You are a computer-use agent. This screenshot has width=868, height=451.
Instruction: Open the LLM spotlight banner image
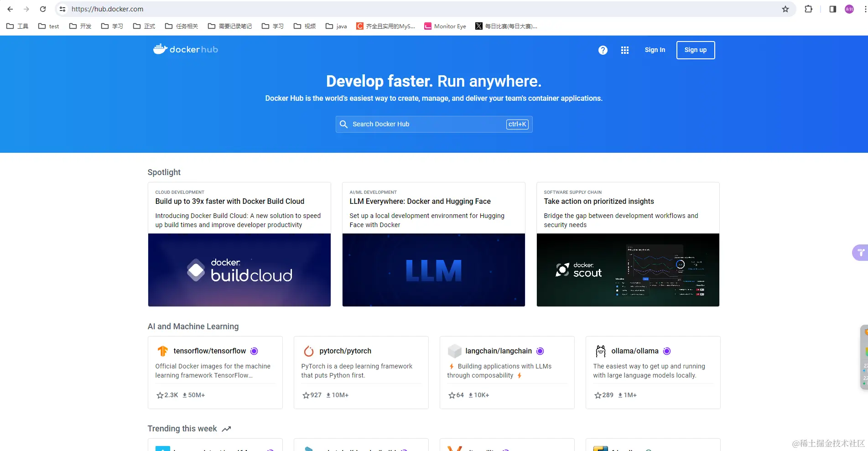(x=434, y=270)
